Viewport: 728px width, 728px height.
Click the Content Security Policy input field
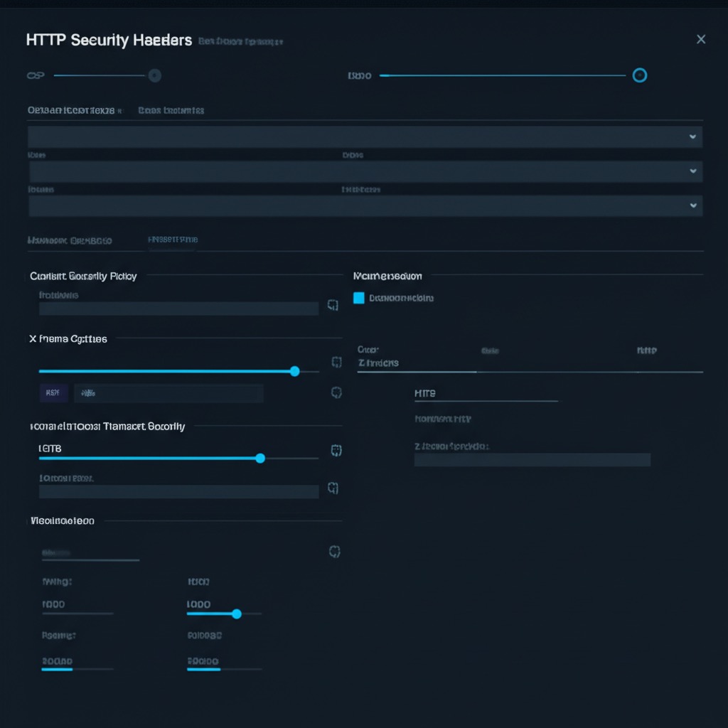click(178, 309)
